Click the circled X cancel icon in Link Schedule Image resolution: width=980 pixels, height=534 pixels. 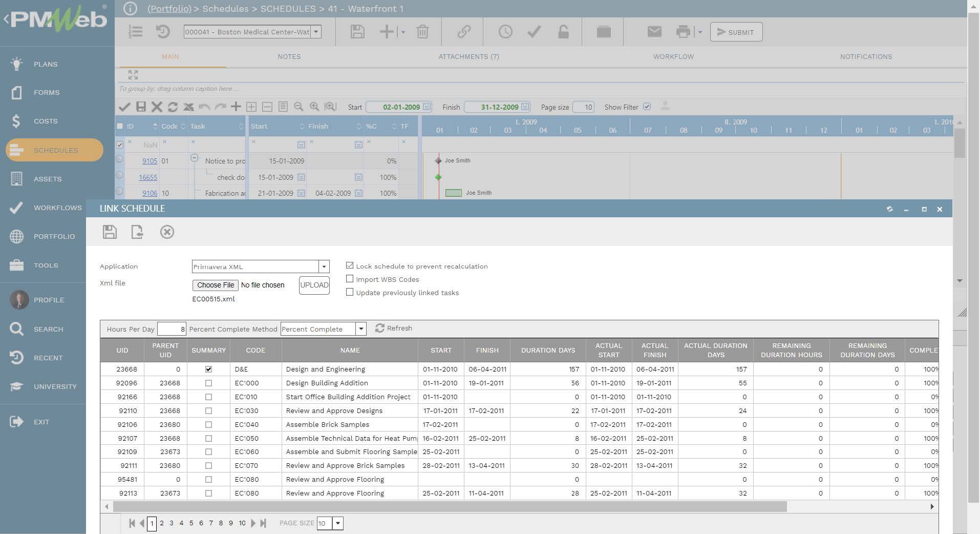(167, 232)
